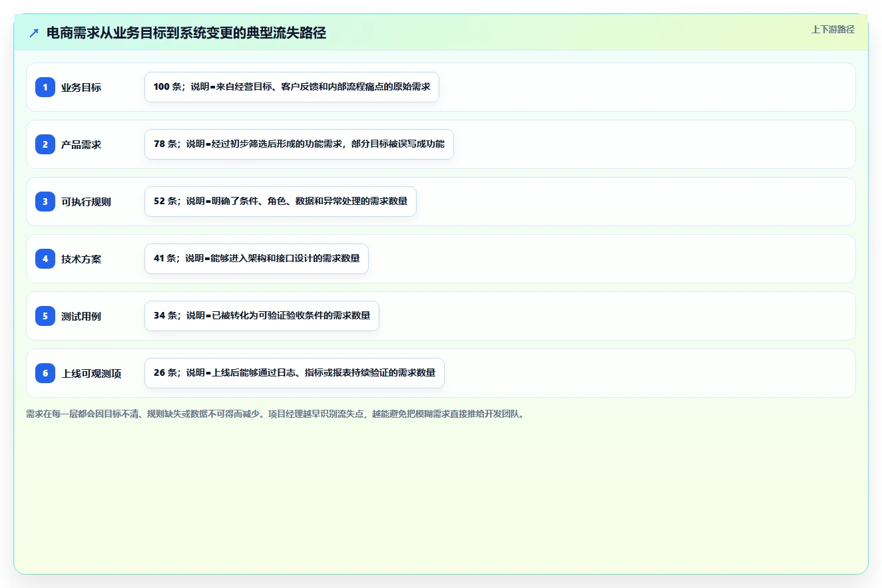Select the 产品需求 label
Viewport: 882px width, 588px height.
click(x=81, y=144)
